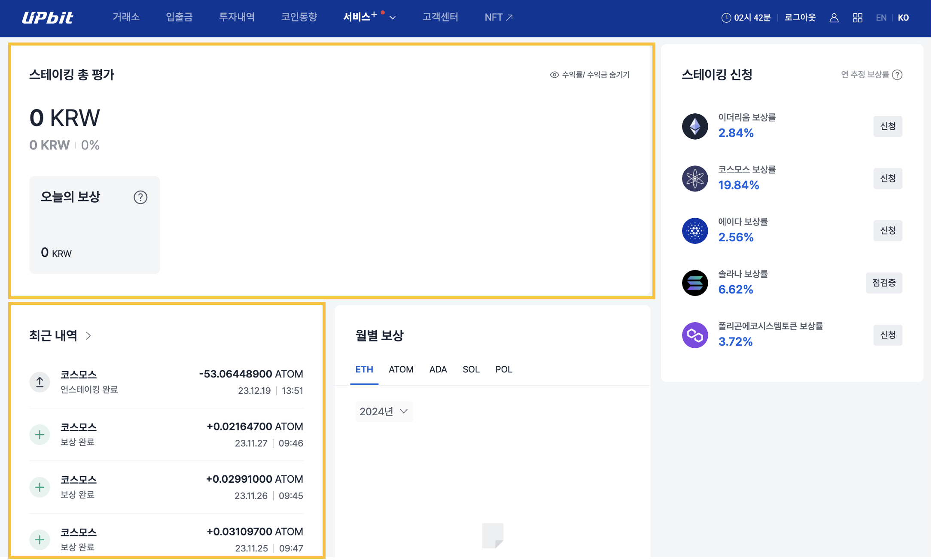Click the UPbit logo
Image resolution: width=932 pixels, height=560 pixels.
pos(48,18)
